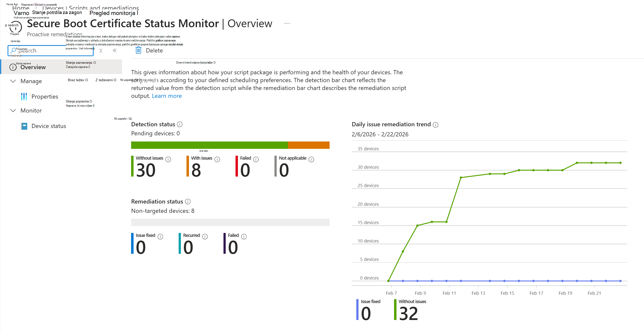Image resolution: width=644 pixels, height=332 pixels.
Task: Open With issues info icon
Action: [217, 159]
